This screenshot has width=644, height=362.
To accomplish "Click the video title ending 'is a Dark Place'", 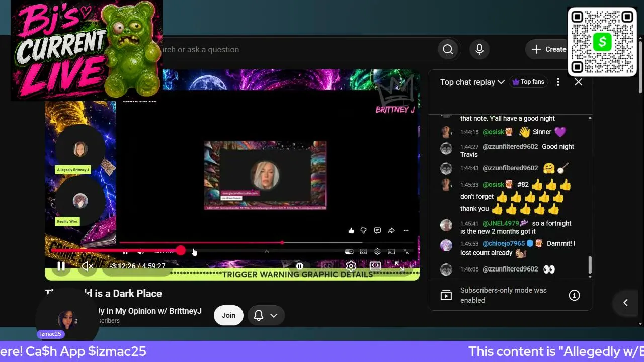I will pos(104,293).
